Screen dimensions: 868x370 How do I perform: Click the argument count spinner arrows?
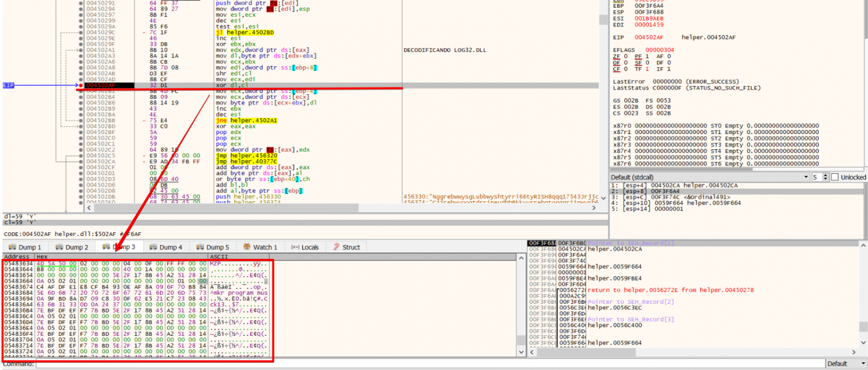pyautogui.click(x=826, y=177)
